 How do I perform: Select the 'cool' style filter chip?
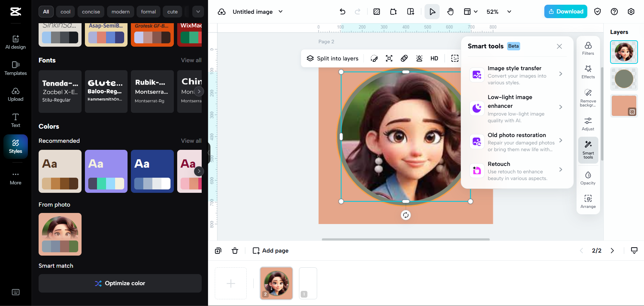(65, 11)
